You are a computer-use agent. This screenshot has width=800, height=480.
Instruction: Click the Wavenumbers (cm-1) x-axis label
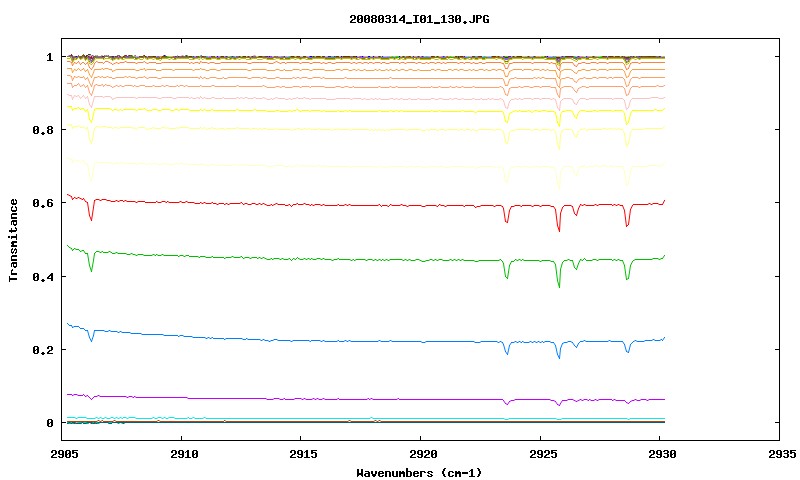point(419,472)
